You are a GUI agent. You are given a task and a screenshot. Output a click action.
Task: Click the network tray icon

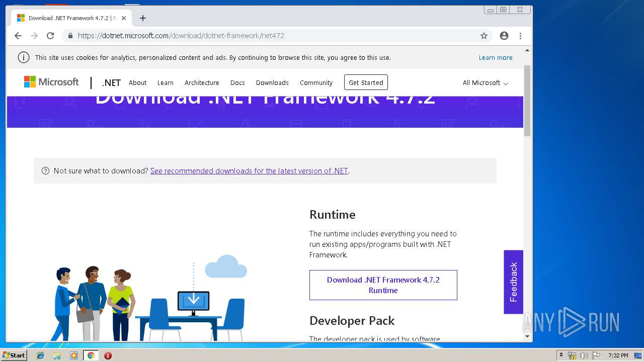(x=572, y=355)
